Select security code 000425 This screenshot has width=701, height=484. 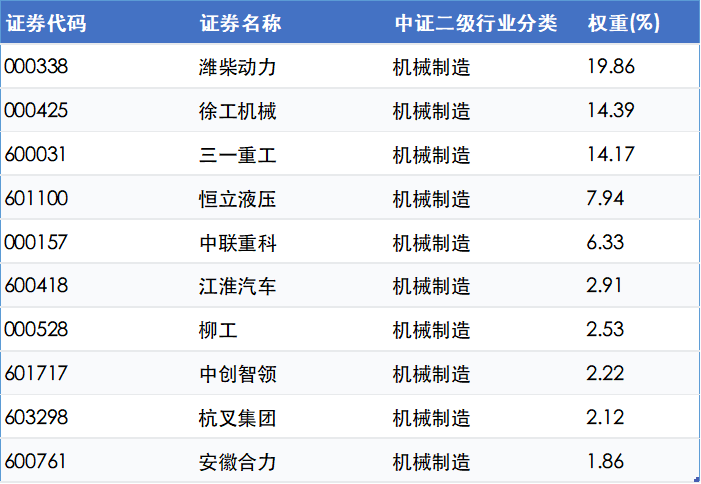click(x=36, y=110)
